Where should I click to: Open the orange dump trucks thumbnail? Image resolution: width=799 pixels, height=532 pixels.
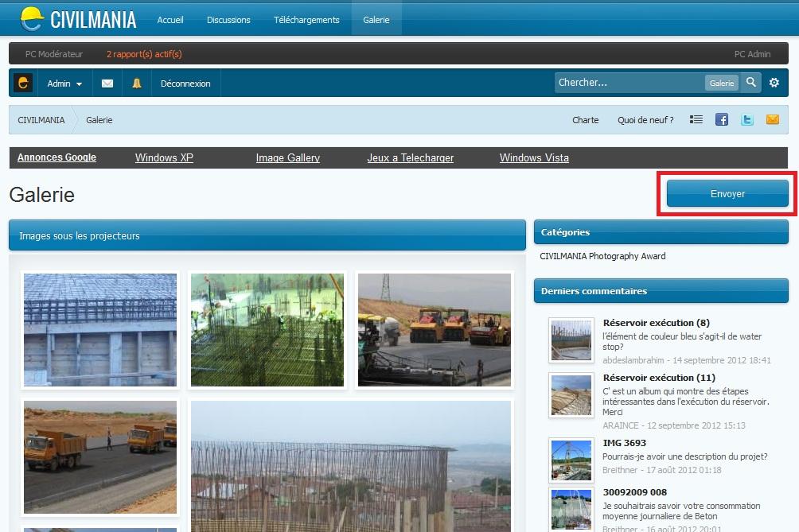tap(100, 457)
